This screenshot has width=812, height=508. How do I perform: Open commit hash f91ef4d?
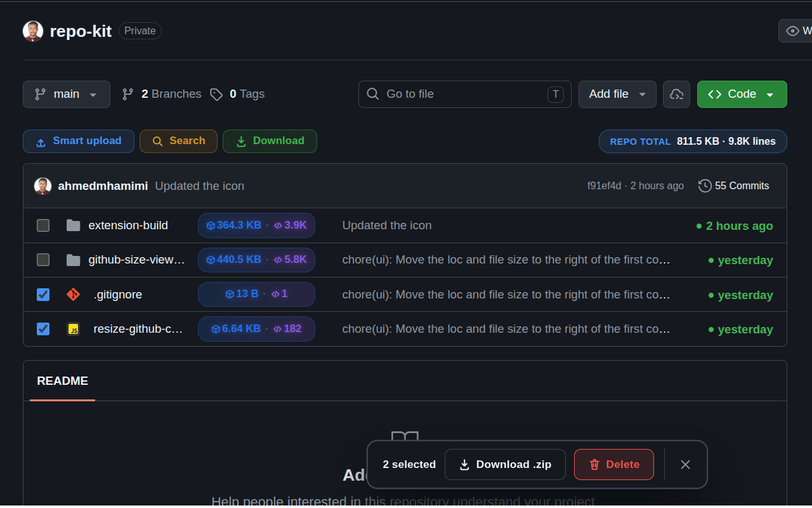(x=605, y=185)
